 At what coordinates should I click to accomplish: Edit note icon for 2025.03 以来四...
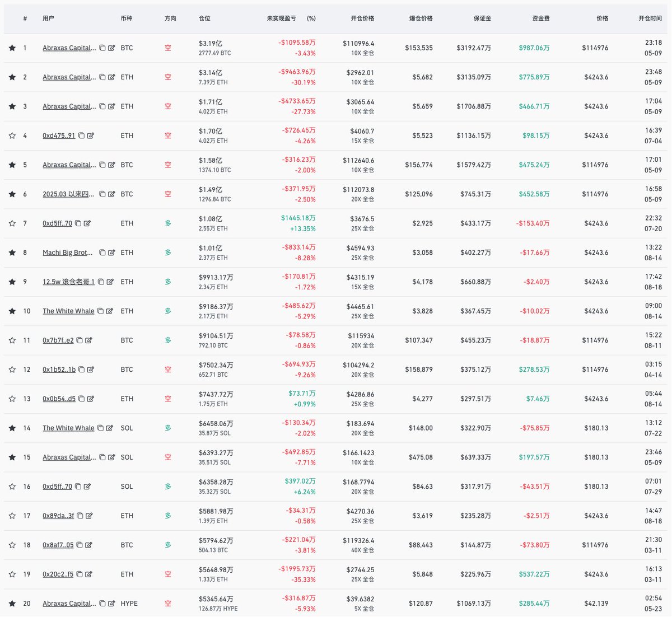pos(111,194)
